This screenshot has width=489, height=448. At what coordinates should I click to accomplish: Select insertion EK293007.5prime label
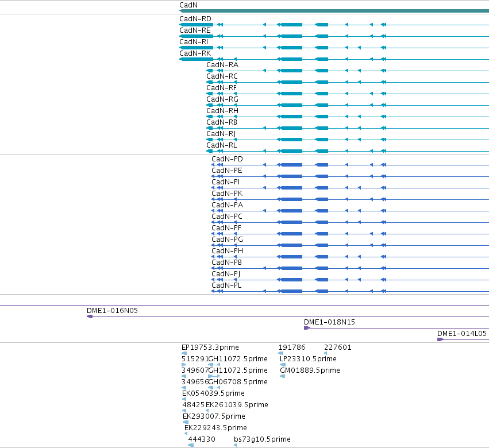tap(214, 417)
